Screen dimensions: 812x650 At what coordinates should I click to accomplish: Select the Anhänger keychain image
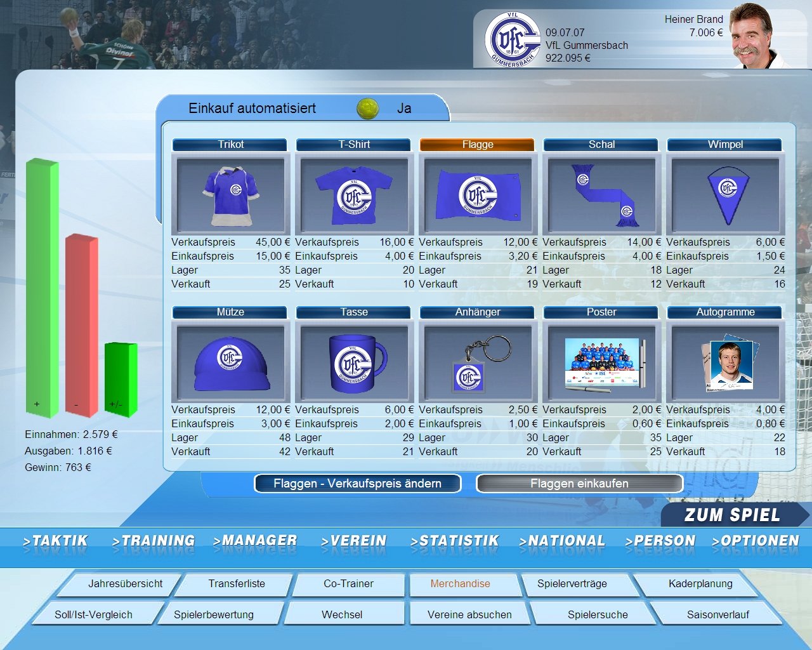tap(478, 363)
